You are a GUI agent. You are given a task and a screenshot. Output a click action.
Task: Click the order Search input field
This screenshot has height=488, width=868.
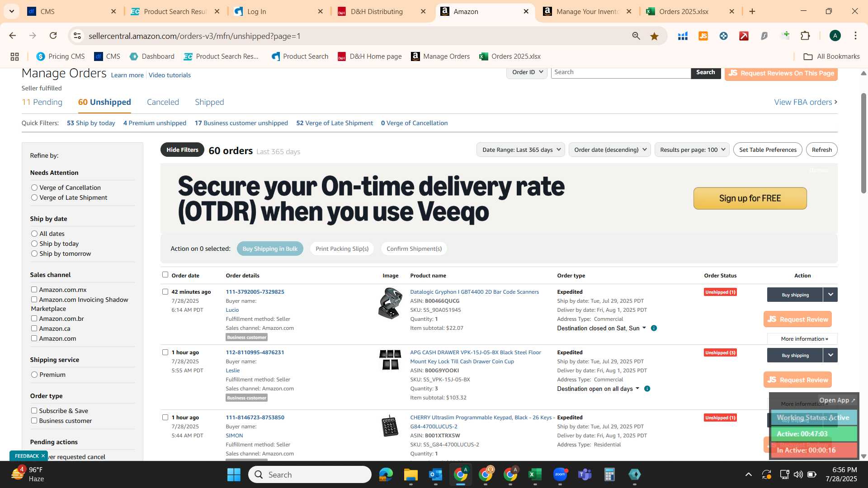(x=621, y=72)
